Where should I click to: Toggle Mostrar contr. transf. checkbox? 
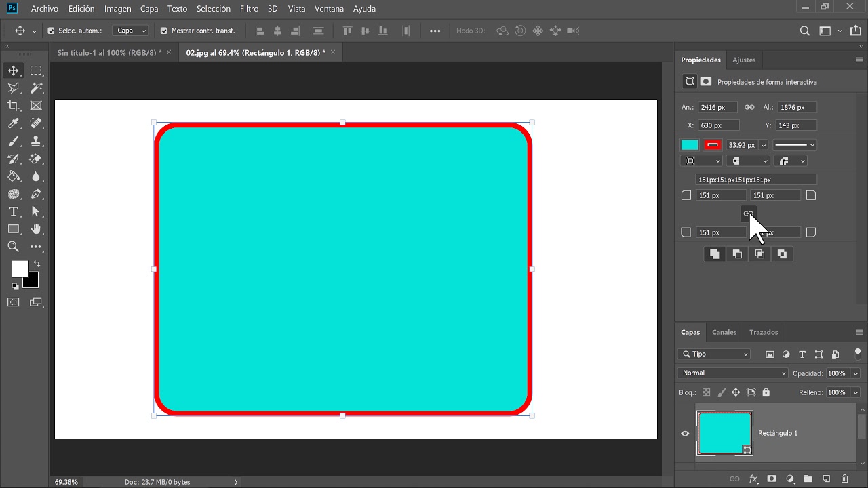click(x=163, y=30)
